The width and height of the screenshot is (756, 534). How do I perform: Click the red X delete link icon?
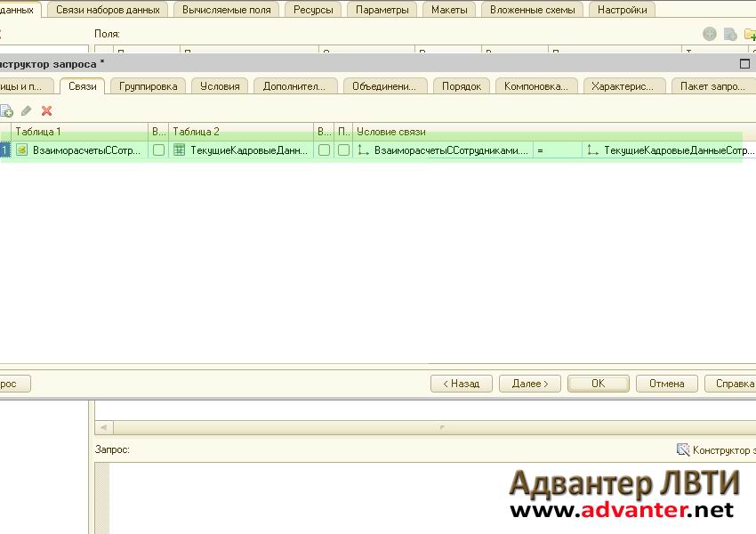[x=47, y=110]
